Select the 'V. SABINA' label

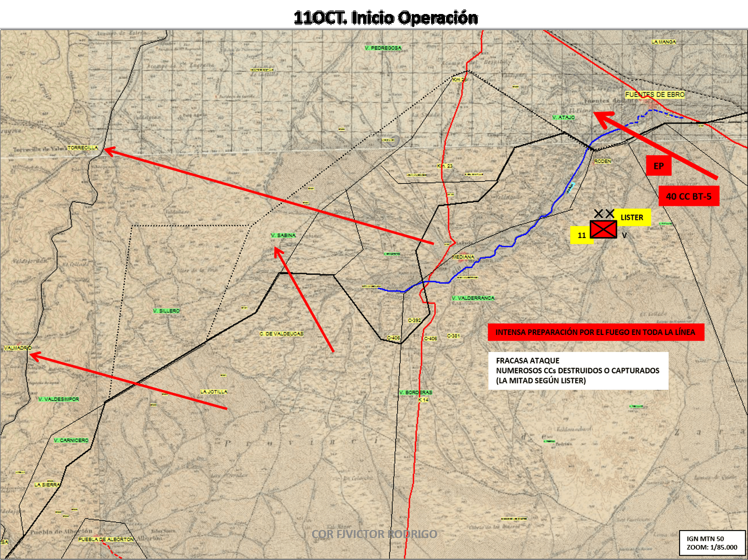(283, 235)
